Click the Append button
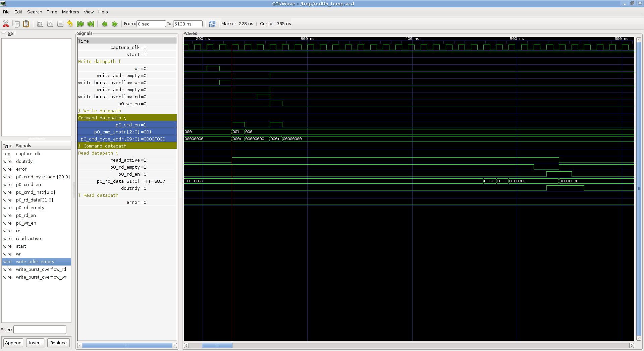 click(13, 343)
